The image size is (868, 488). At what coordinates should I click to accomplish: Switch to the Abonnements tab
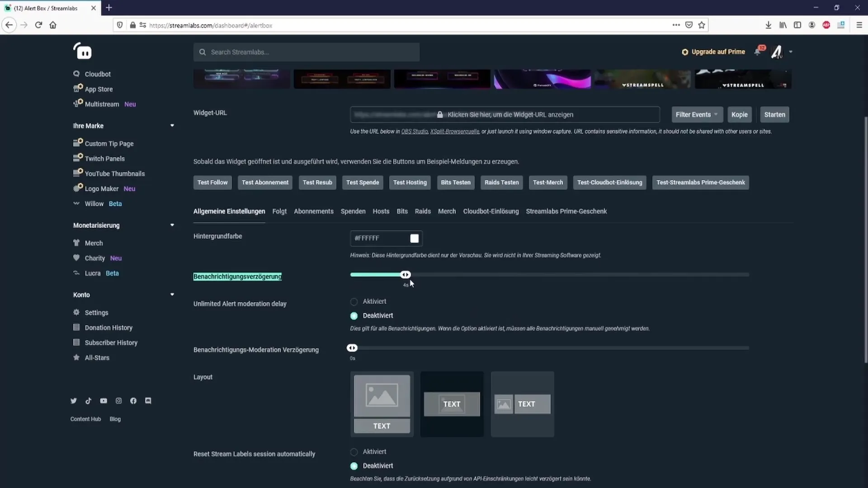click(314, 211)
